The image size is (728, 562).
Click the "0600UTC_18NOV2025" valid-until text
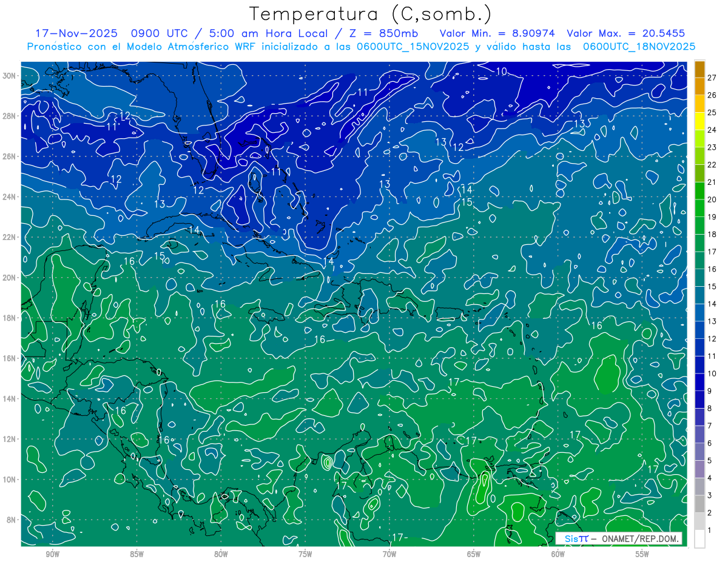[639, 46]
